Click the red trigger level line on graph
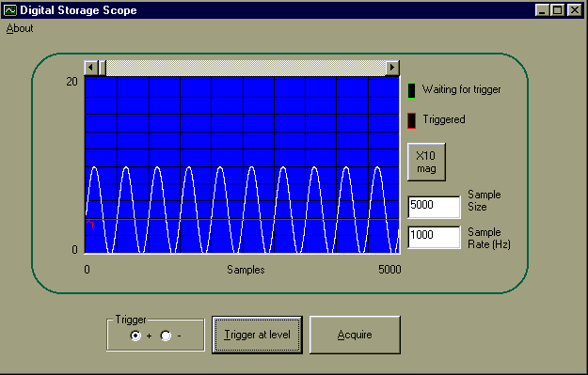Screen dimensions: 588x375 [x=242, y=219]
